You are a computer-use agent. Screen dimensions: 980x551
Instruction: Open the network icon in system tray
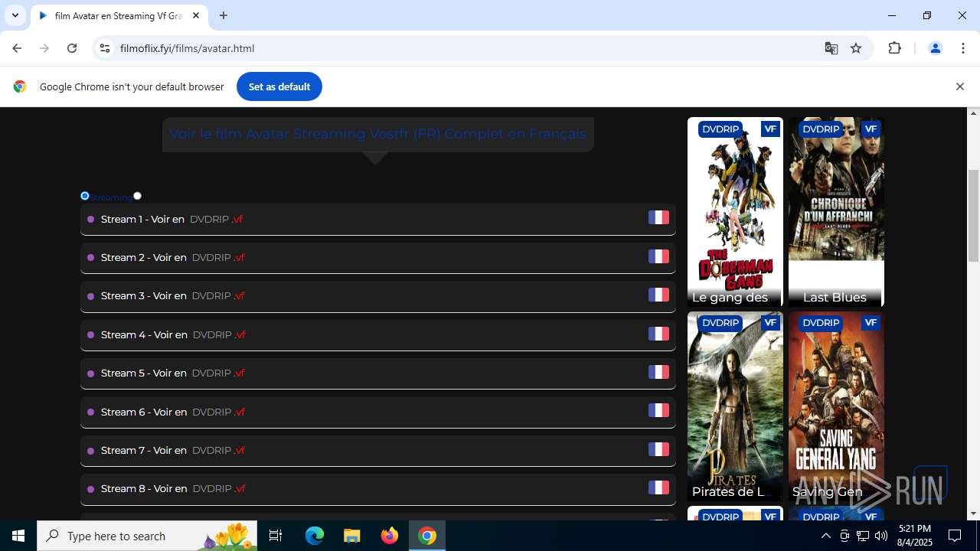coord(862,536)
